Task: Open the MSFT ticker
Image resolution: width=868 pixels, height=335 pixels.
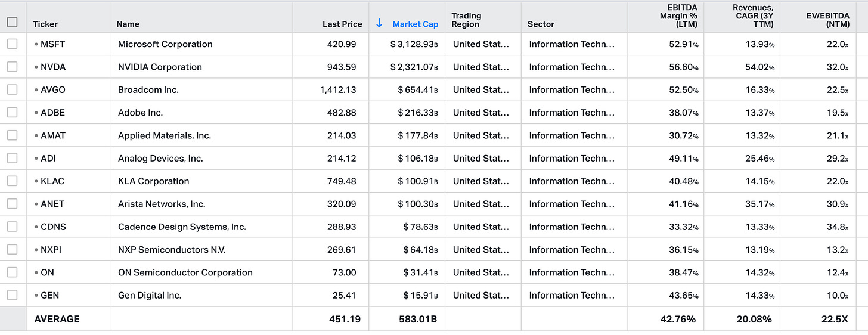Action: click(52, 44)
